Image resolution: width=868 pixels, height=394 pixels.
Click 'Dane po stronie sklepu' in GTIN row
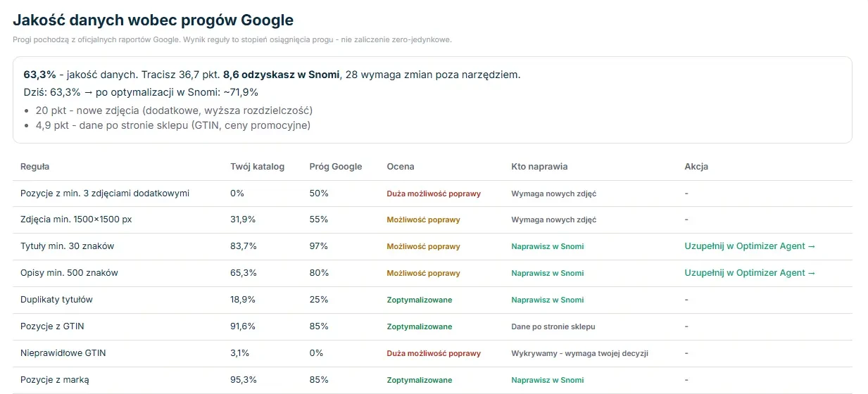(x=553, y=326)
